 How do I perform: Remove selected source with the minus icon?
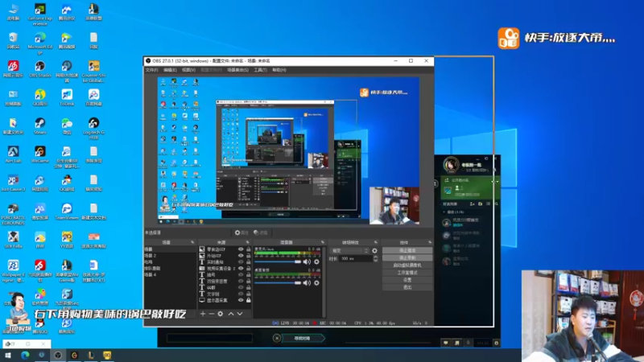click(212, 314)
